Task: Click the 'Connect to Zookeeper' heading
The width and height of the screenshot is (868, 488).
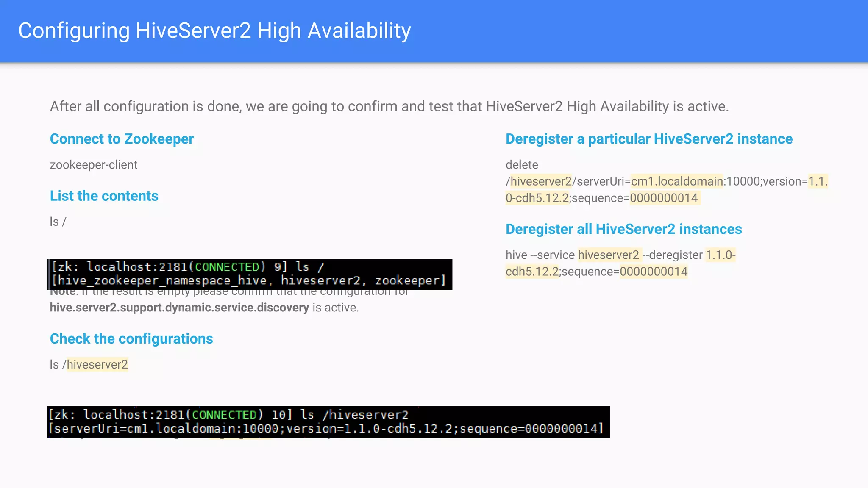Action: pos(122,139)
